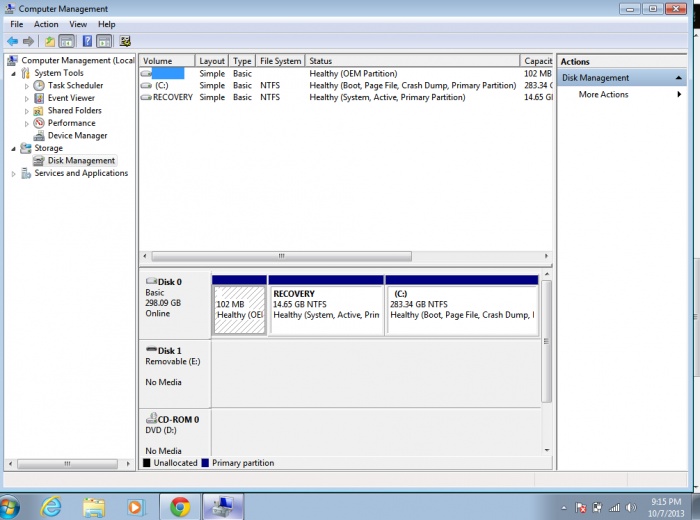Click the console tree horizontal scrollbar thumb
This screenshot has width=700, height=520.
click(x=67, y=464)
